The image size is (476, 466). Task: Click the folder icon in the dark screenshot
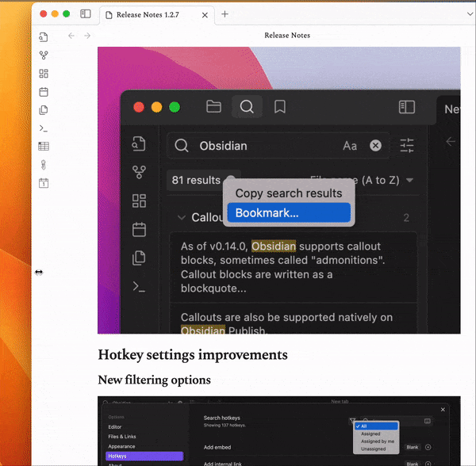pos(213,107)
